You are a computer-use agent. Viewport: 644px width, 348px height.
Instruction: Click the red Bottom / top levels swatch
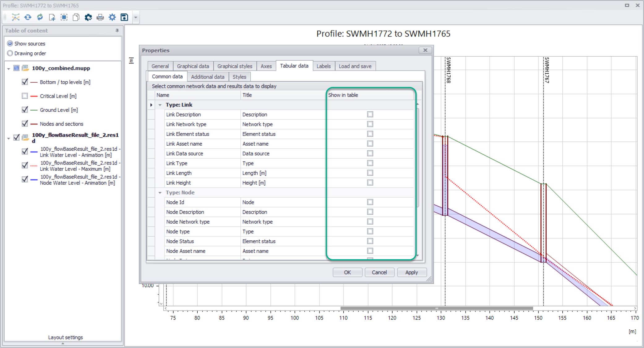click(34, 82)
